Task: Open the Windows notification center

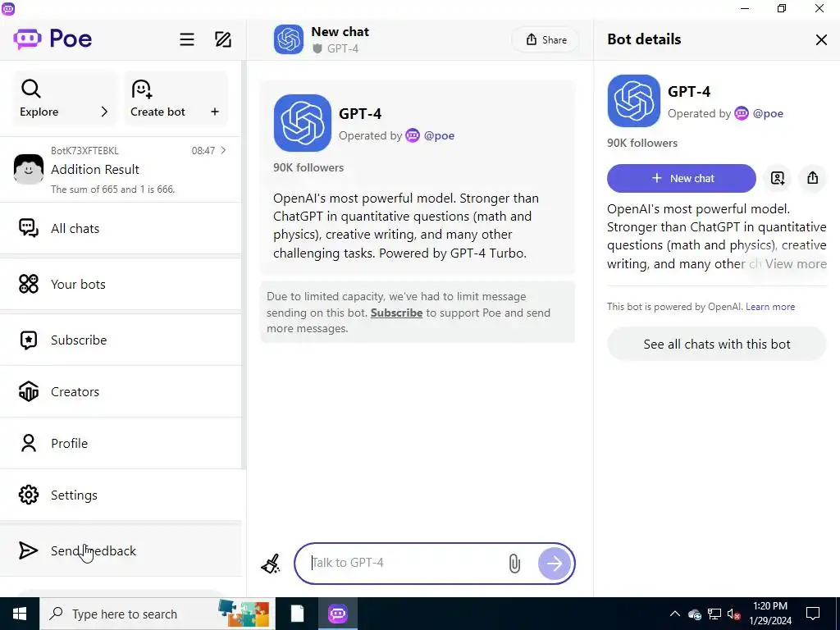Action: (813, 614)
